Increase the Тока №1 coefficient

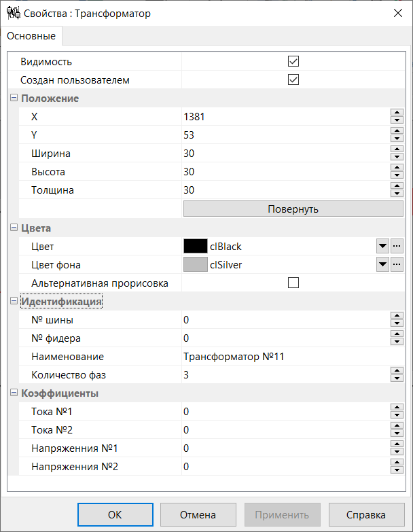tap(397, 408)
